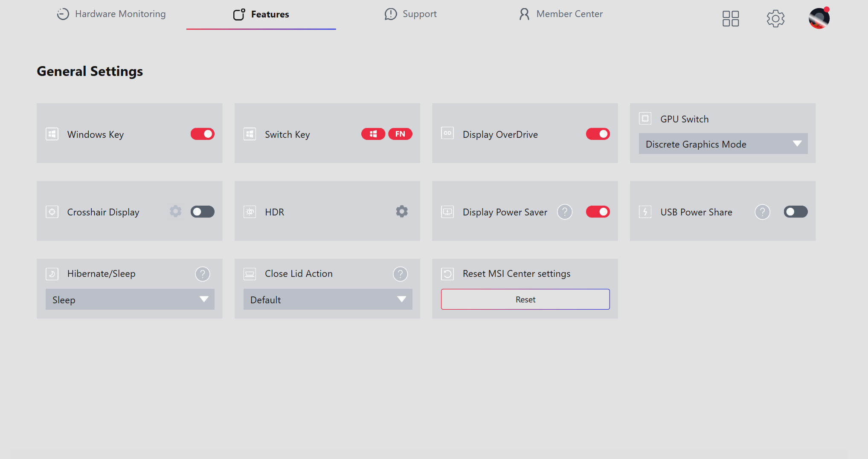This screenshot has width=868, height=459.
Task: Enable the Crosshair Display toggle
Action: pos(203,212)
